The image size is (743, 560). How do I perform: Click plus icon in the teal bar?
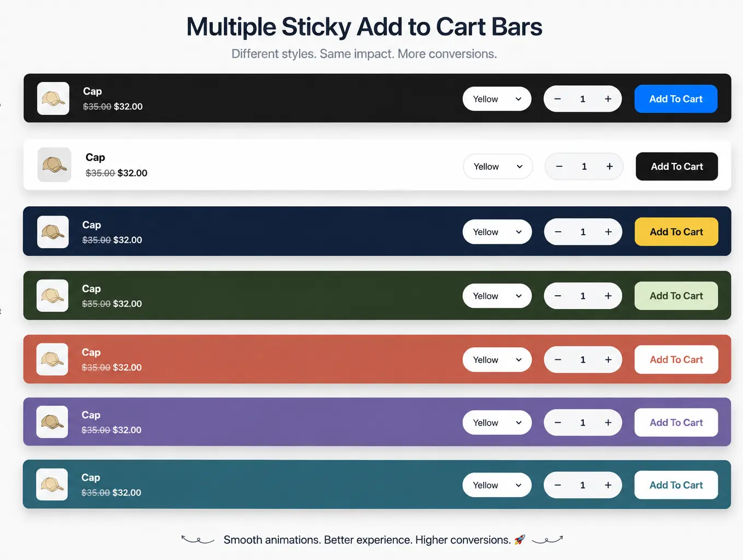pos(608,485)
